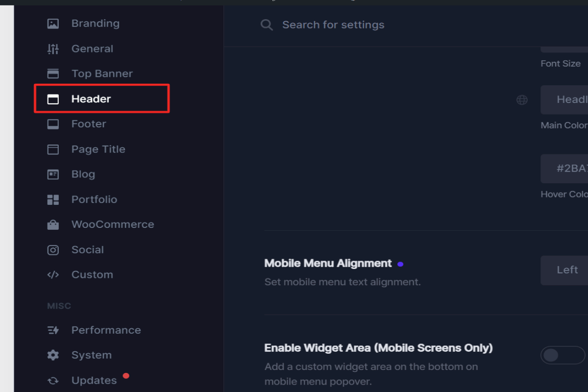This screenshot has height=392, width=588.
Task: Open the Main Color preset dropdown
Action: 564,100
